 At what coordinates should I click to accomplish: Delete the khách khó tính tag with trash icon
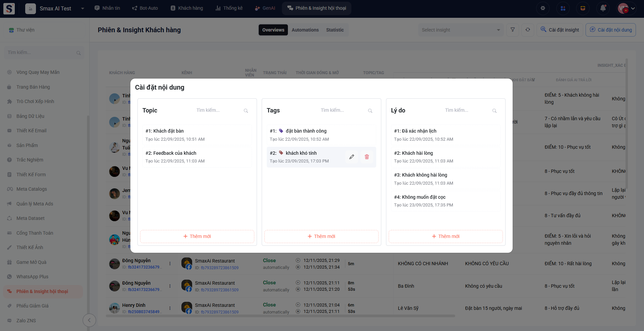click(367, 157)
